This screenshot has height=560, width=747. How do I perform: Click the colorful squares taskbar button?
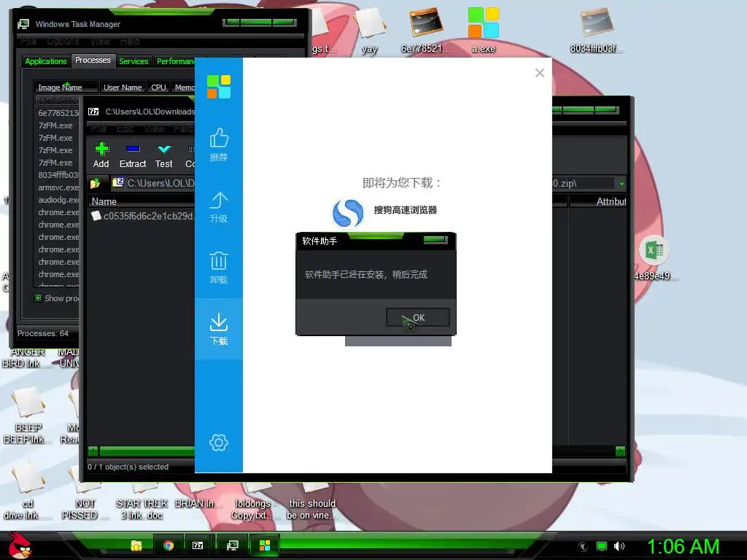pyautogui.click(x=264, y=545)
